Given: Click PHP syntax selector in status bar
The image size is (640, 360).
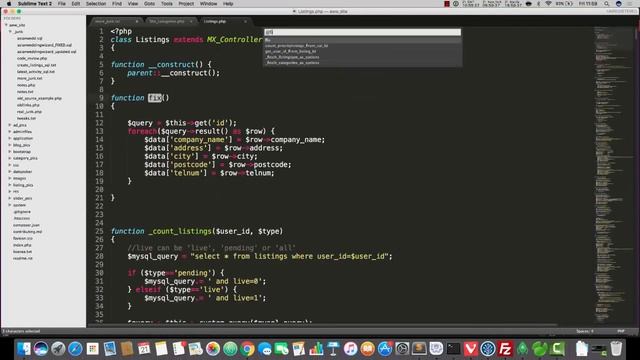Looking at the screenshot, I should [621, 331].
